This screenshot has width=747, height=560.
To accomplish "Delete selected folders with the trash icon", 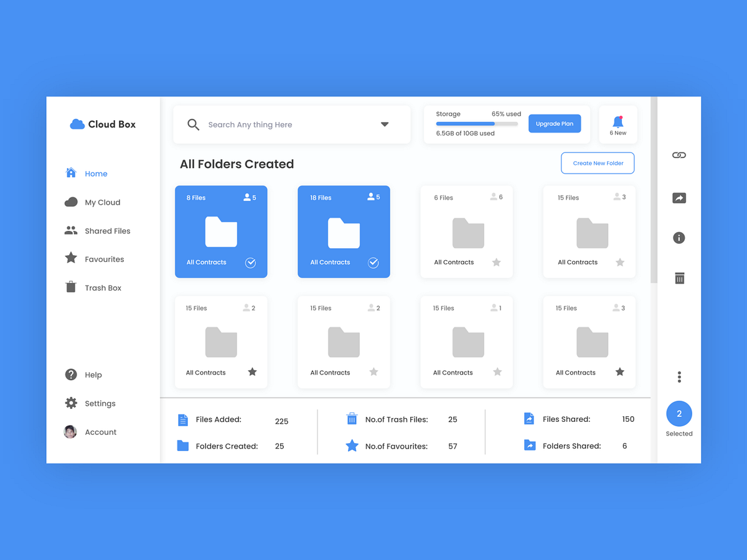I will (679, 278).
